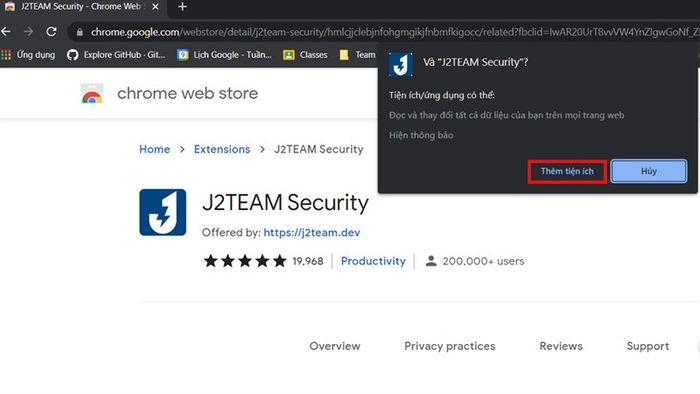Click the Thêm tiện ích button
The height and width of the screenshot is (394, 700).
coord(567,171)
